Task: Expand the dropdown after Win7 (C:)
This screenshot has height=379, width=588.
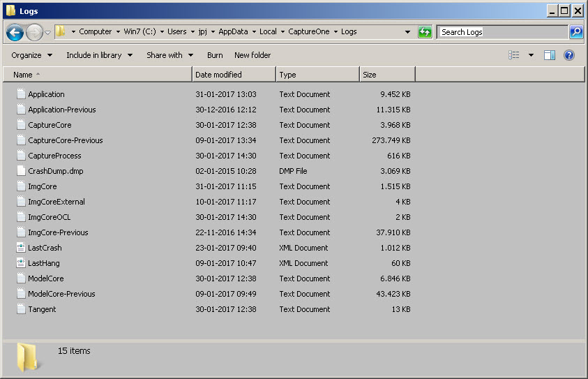Action: [163, 32]
